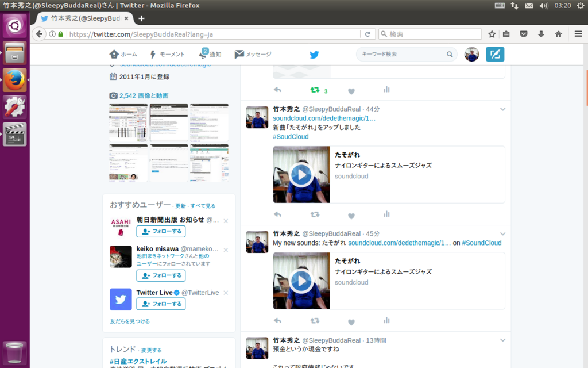Viewport: 588px width, 368px height.
Task: Save page to Pocket icon
Action: [x=524, y=34]
